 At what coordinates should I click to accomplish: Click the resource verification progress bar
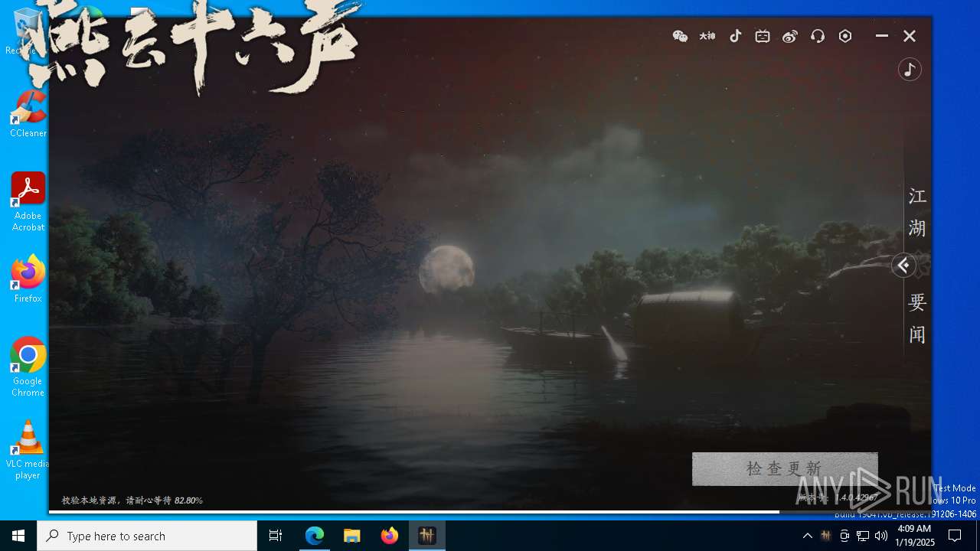[490, 511]
